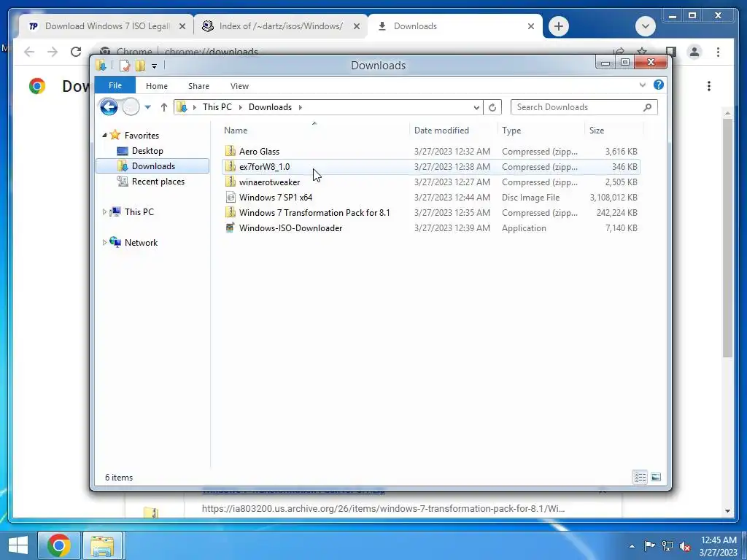Click the Windows-ISO-Downloader app icon
The image size is (747, 560).
pyautogui.click(x=230, y=227)
